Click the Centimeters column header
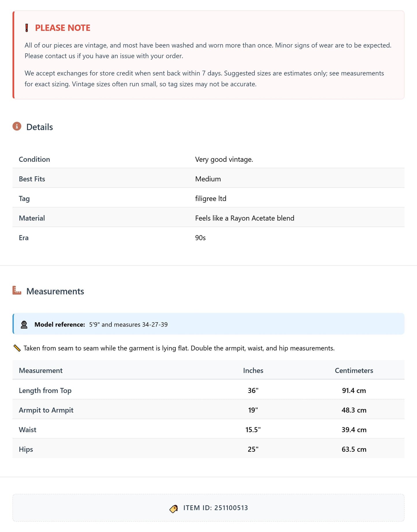Image resolution: width=417 pixels, height=532 pixels. tap(354, 370)
